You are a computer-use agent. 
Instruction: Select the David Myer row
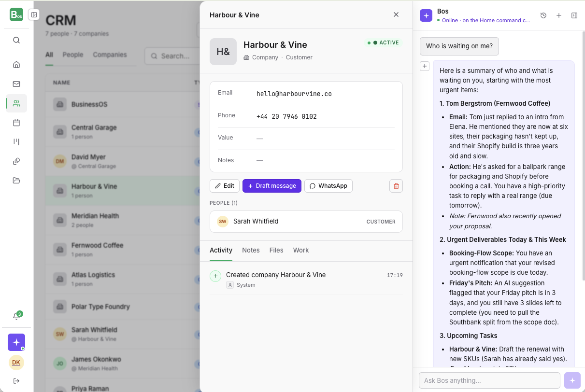[x=122, y=161]
